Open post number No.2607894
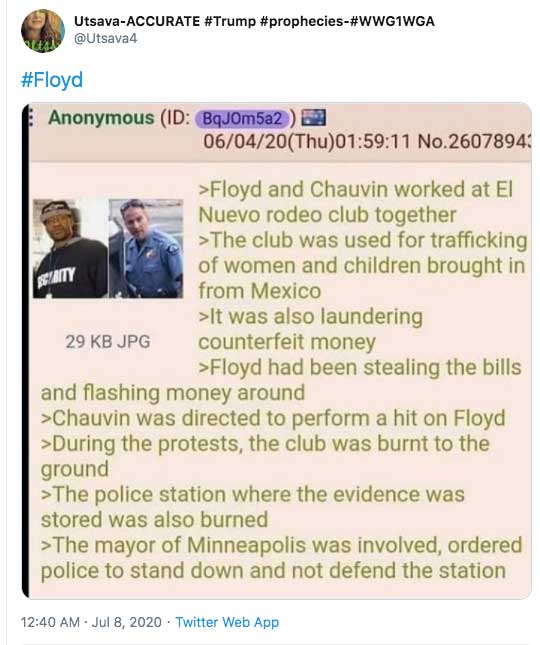 [474, 142]
